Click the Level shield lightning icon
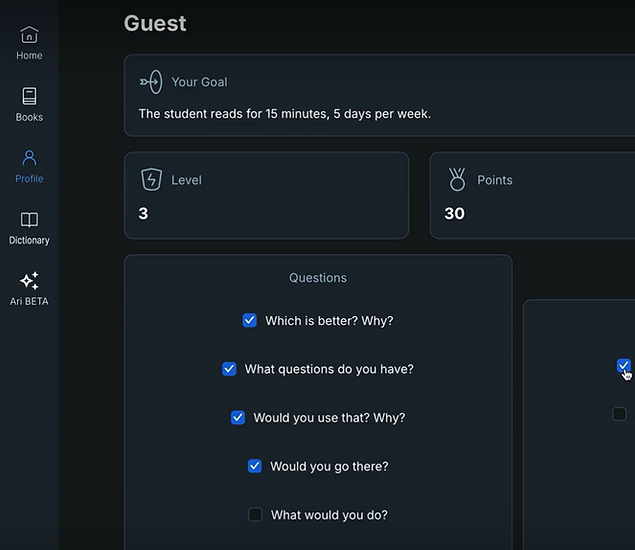The height and width of the screenshot is (550, 635). click(x=151, y=179)
